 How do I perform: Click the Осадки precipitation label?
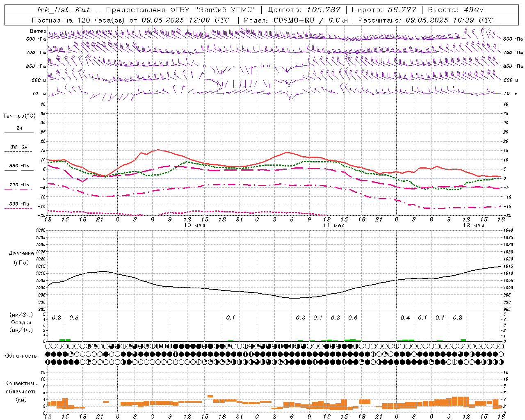click(x=21, y=322)
